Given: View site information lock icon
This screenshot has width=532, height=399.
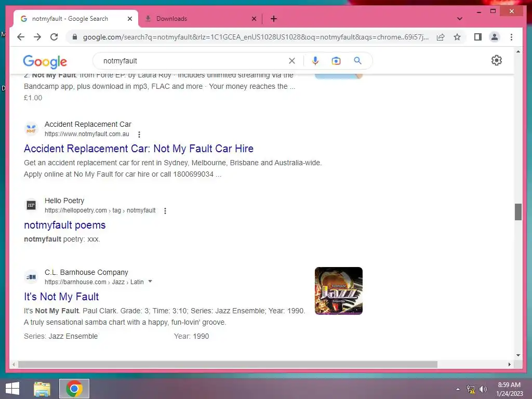Looking at the screenshot, I should [x=75, y=37].
